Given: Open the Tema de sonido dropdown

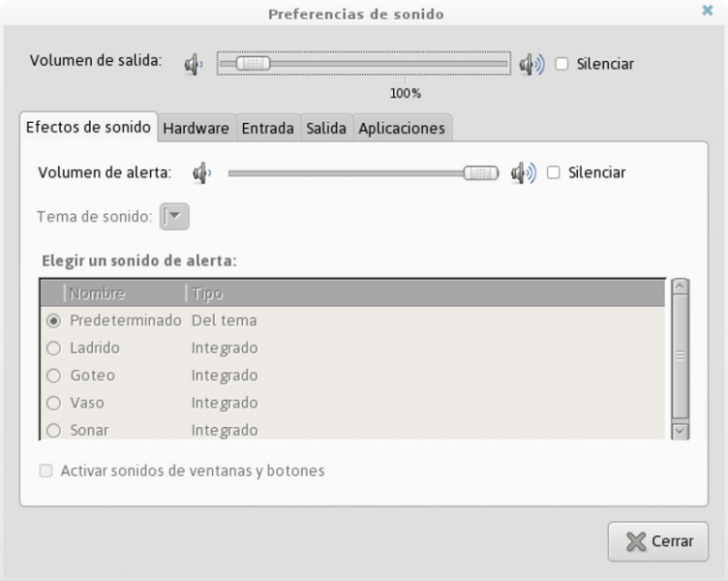Looking at the screenshot, I should [x=174, y=217].
